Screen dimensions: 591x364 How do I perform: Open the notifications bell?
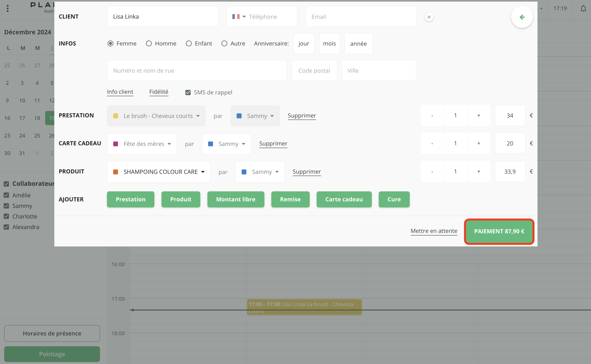pyautogui.click(x=583, y=9)
